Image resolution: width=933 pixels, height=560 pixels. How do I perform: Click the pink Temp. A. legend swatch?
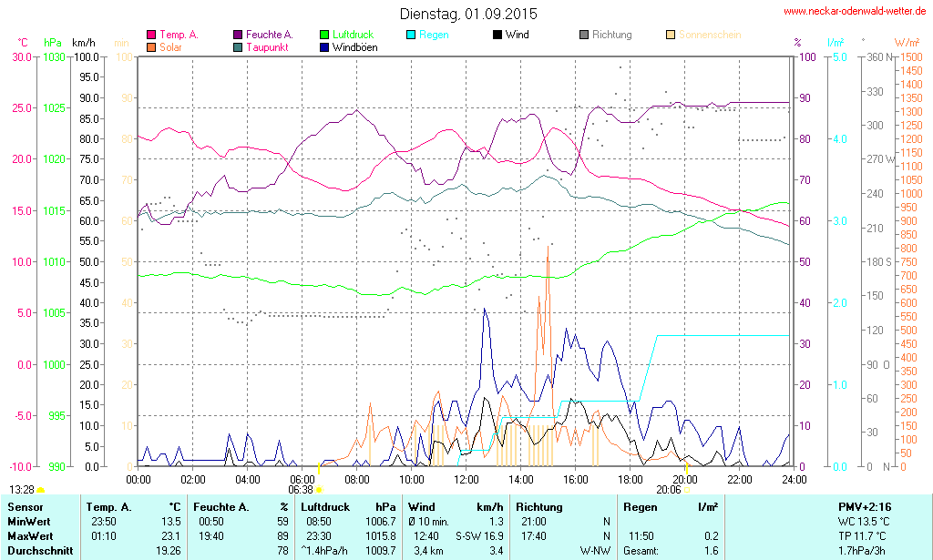click(x=151, y=35)
